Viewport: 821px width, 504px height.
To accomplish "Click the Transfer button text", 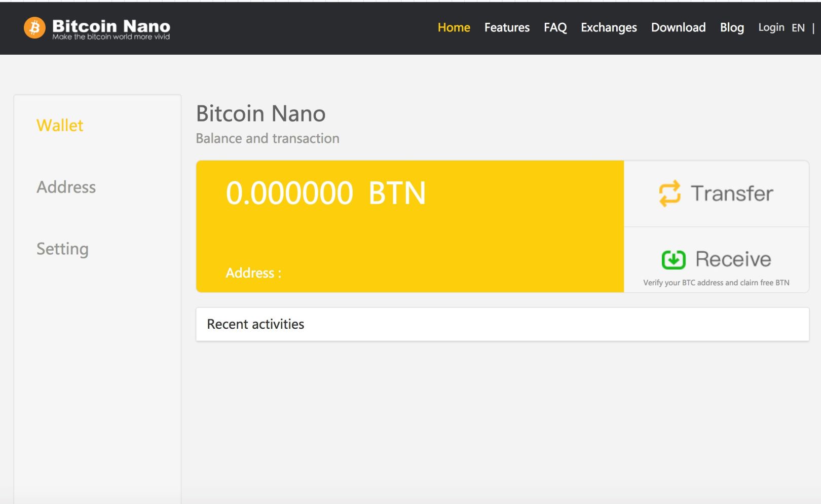I will pyautogui.click(x=732, y=193).
